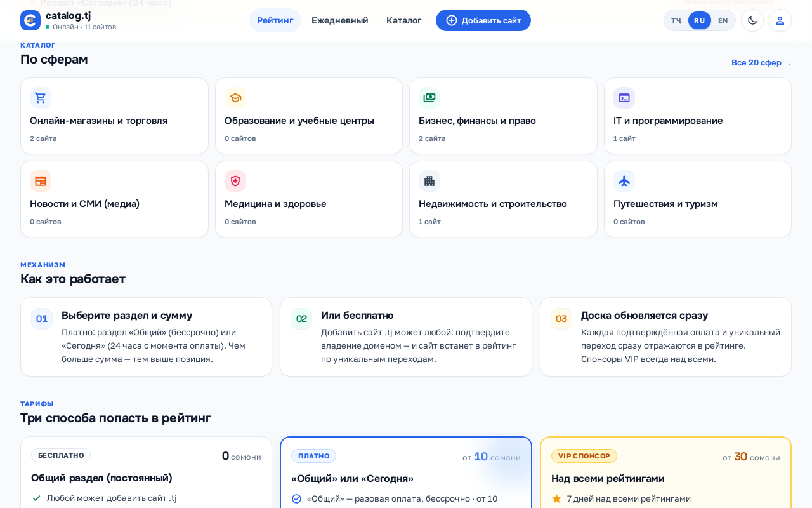Click the newspaper news media icon
This screenshot has width=812, height=508.
41,181
